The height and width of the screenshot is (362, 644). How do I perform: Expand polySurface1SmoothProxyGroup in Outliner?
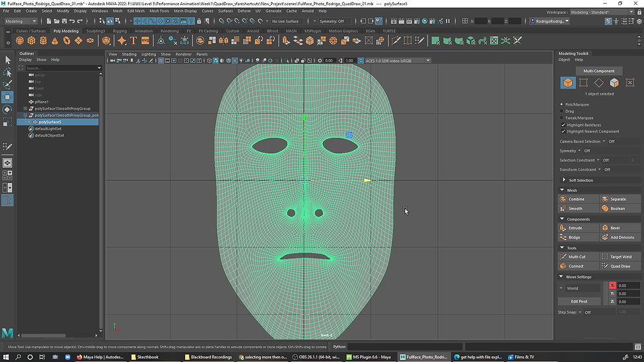coord(26,108)
